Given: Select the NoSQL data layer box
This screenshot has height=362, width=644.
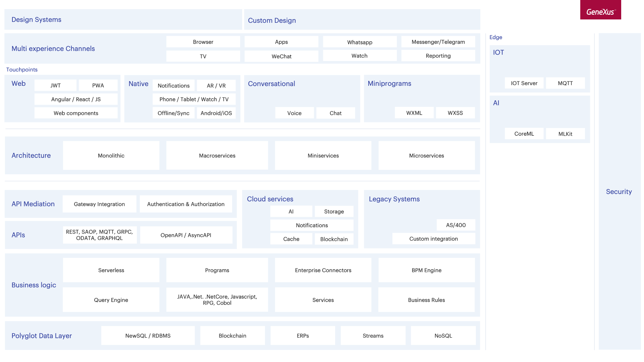Looking at the screenshot, I should pos(443,336).
